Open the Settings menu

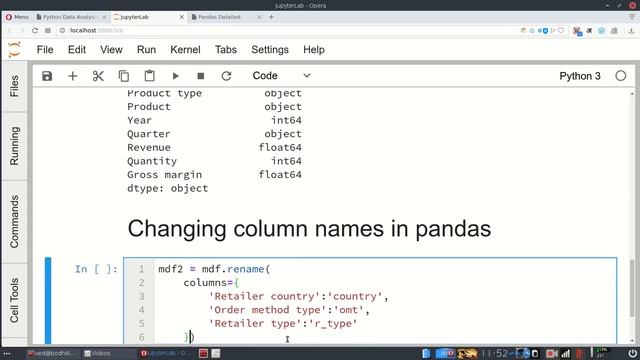pos(270,50)
